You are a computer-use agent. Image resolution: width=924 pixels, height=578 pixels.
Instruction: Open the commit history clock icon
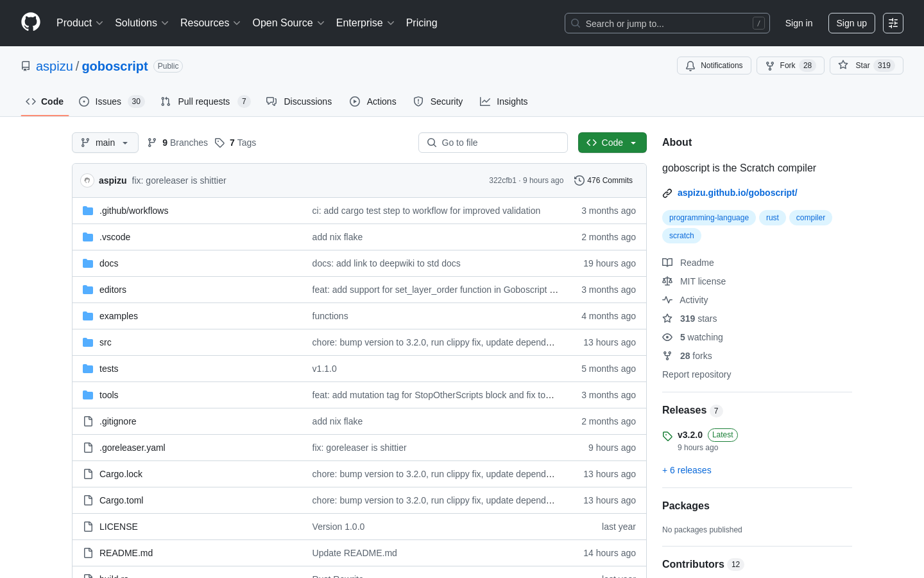579,180
